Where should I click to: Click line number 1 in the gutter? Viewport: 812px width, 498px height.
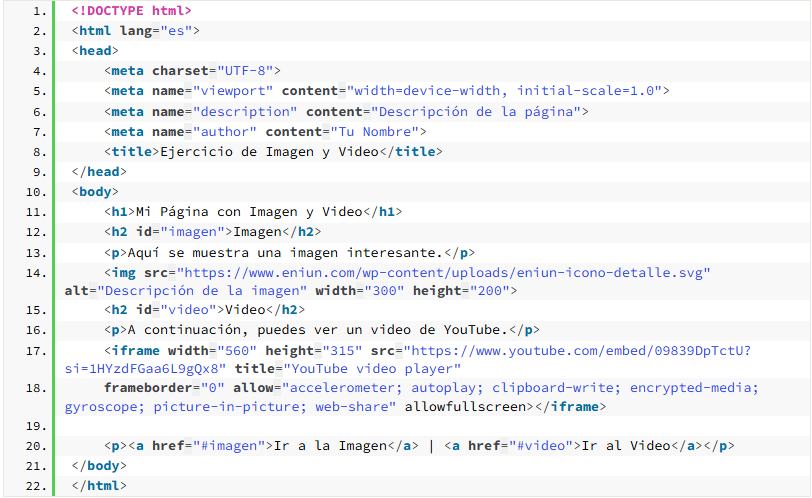[37, 11]
